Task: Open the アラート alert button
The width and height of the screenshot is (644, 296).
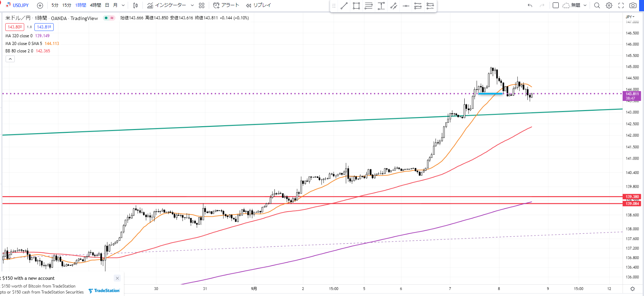Action: [226, 5]
